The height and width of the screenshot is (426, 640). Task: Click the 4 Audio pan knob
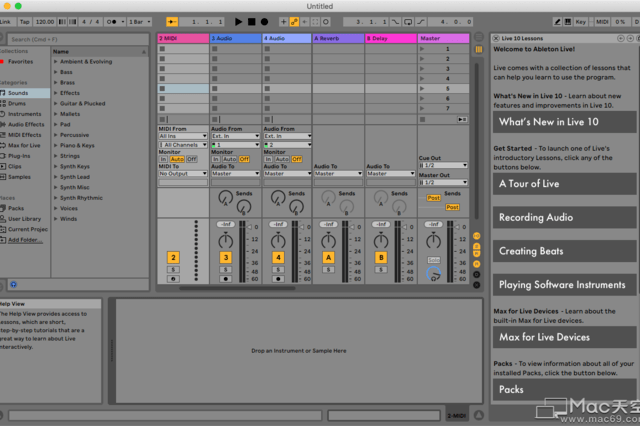coord(278,241)
